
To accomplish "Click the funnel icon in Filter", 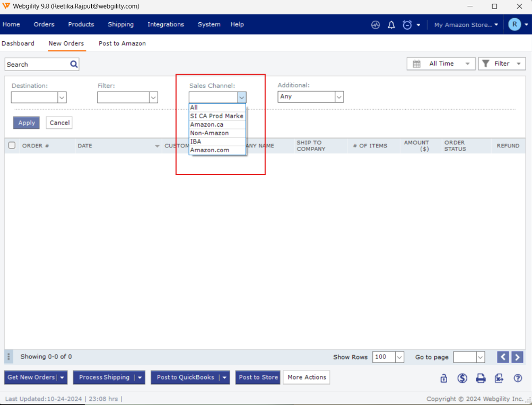I will coord(485,64).
